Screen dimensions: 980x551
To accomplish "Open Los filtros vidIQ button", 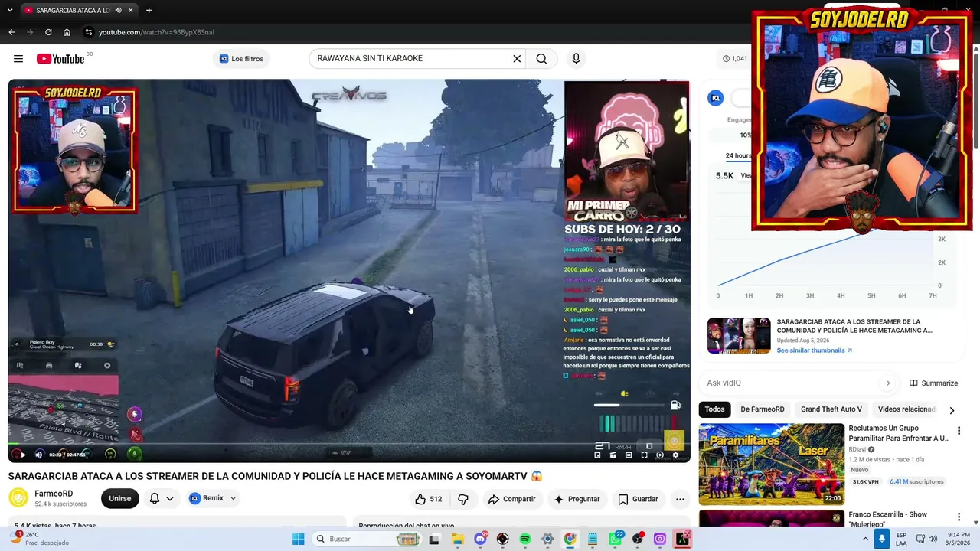I will pos(241,59).
